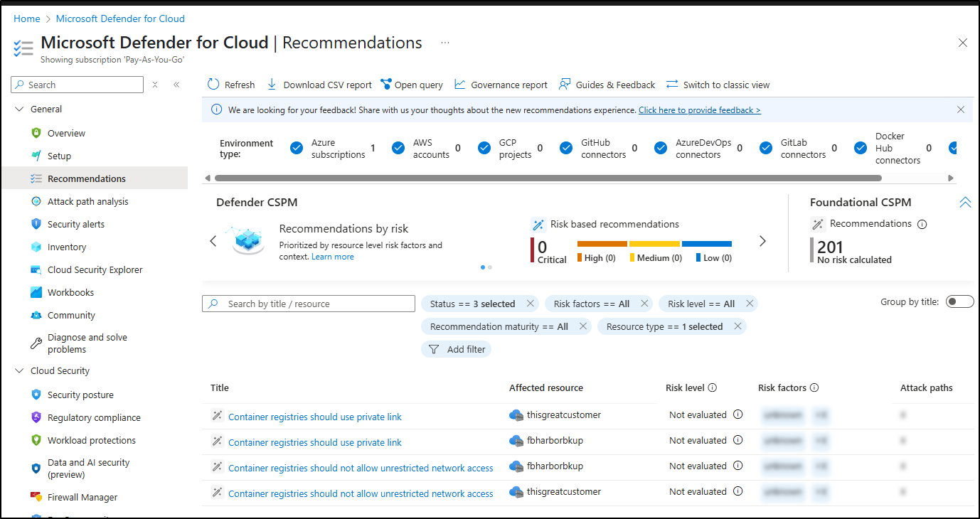Click the Security posture shield icon
Viewport: 980px width, 519px height.
[x=36, y=395]
